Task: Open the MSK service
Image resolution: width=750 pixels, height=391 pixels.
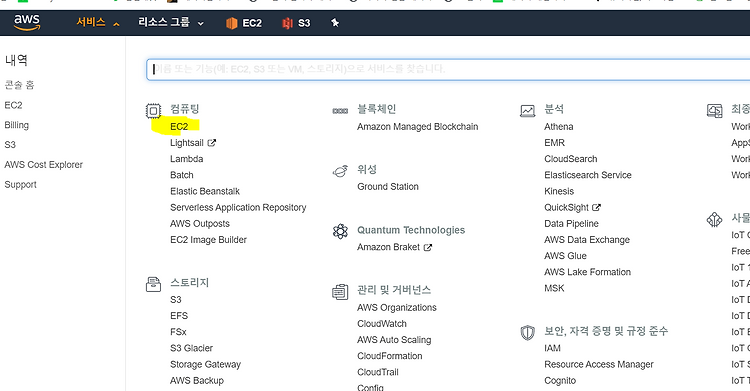Action: point(554,289)
